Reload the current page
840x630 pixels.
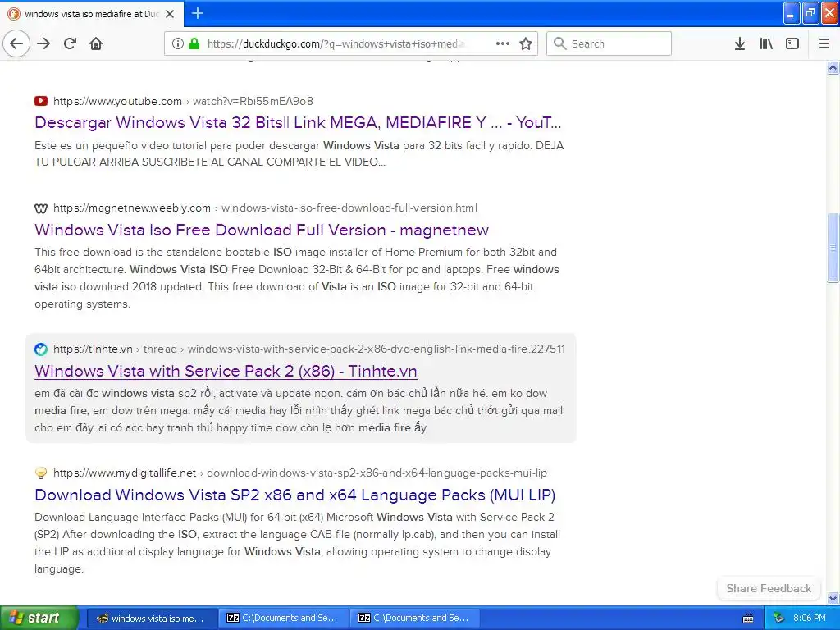70,43
